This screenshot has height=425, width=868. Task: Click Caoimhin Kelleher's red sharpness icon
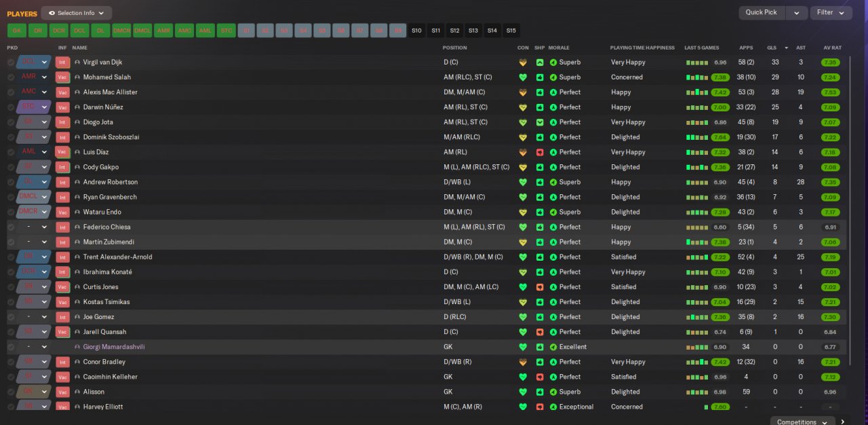(x=540, y=377)
